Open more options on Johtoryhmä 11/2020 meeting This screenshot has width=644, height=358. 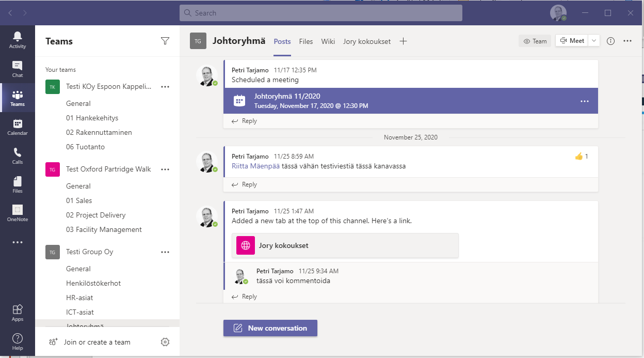[x=585, y=101]
